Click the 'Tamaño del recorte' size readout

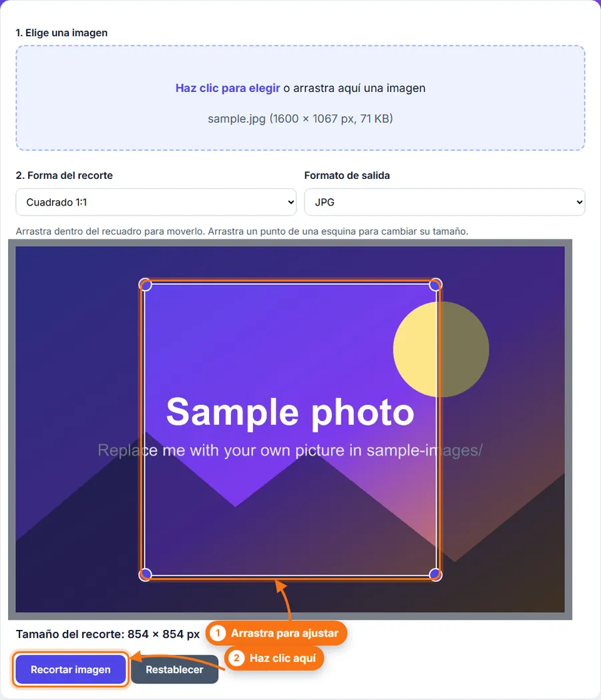coord(108,634)
